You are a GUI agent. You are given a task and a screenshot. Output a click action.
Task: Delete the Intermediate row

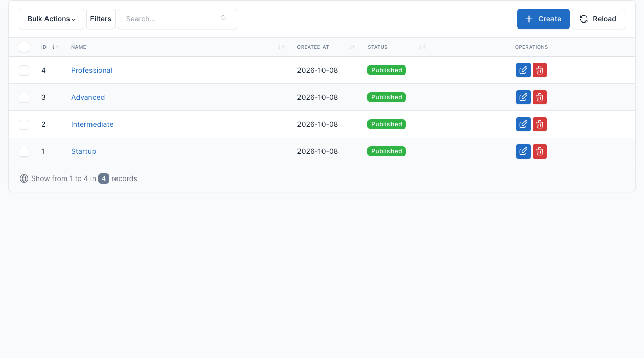pyautogui.click(x=540, y=124)
